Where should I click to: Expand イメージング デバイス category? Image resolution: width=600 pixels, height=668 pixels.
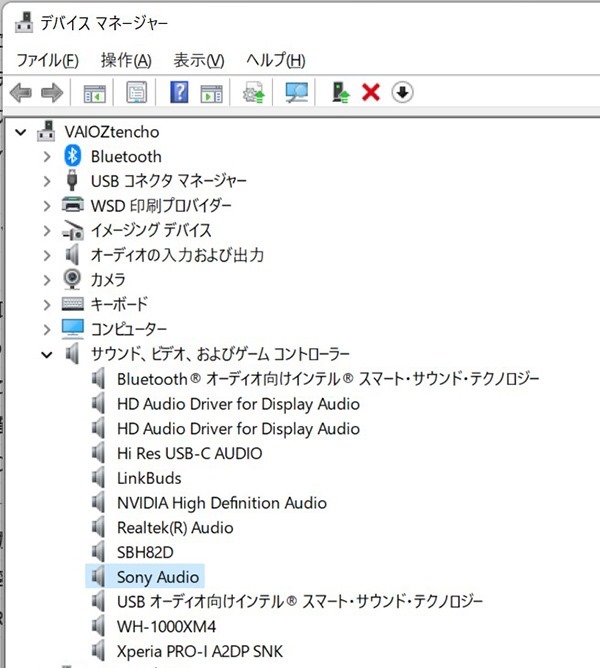pos(47,231)
